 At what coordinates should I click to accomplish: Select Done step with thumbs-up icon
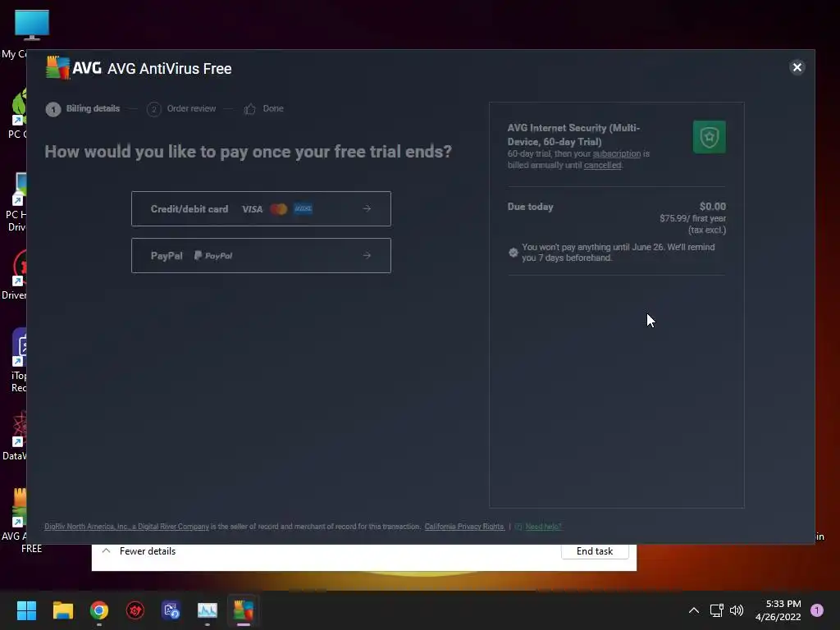point(263,109)
